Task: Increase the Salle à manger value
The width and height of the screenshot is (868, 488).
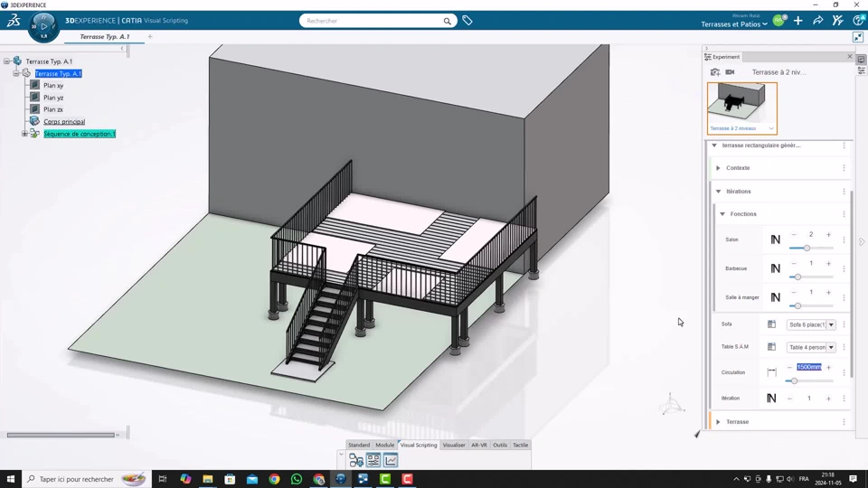Action: [x=829, y=292]
